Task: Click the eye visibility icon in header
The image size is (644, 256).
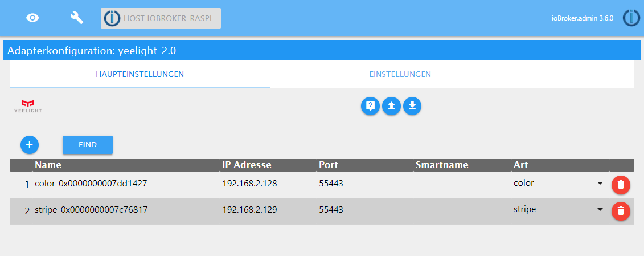Action: pyautogui.click(x=33, y=18)
